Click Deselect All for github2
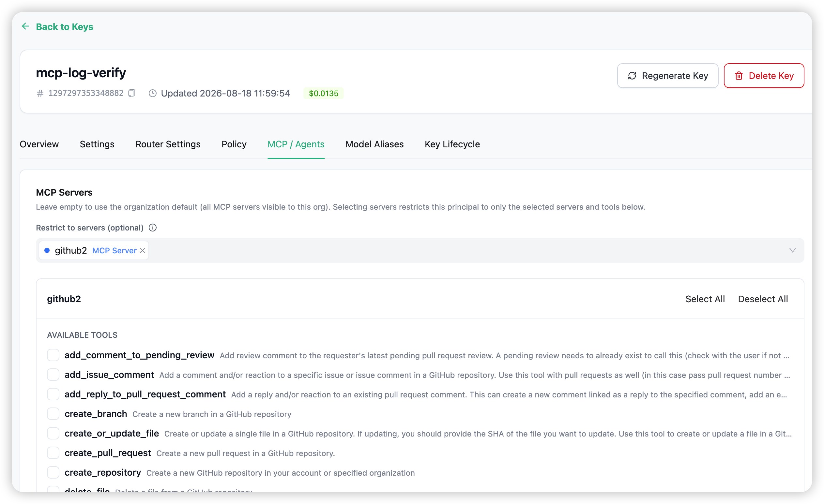This screenshot has height=504, width=824. [x=763, y=299]
